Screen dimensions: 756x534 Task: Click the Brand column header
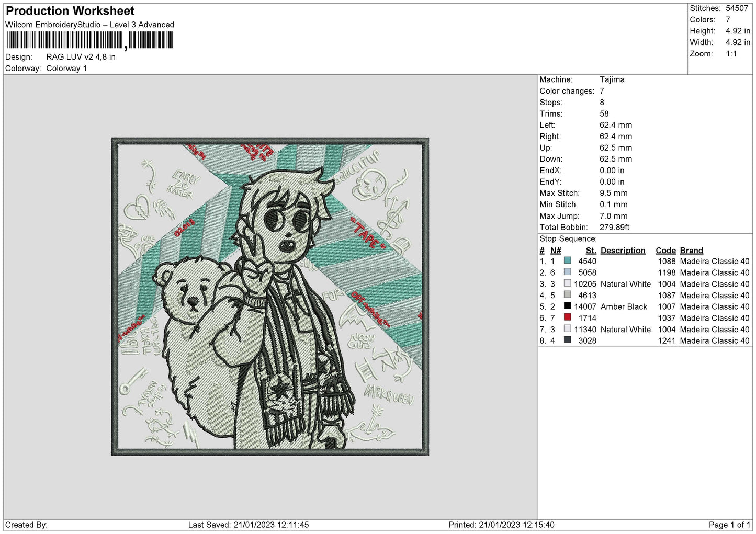[691, 251]
